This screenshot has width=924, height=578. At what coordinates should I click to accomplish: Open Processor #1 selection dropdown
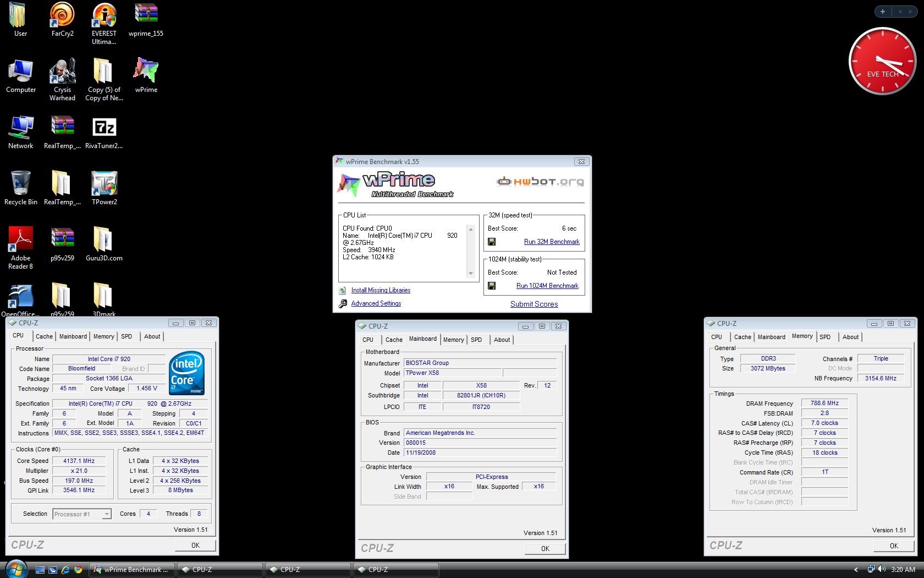point(82,514)
